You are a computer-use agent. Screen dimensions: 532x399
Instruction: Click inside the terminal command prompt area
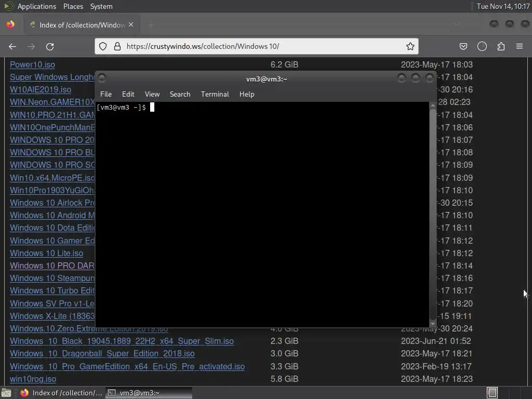[262, 214]
